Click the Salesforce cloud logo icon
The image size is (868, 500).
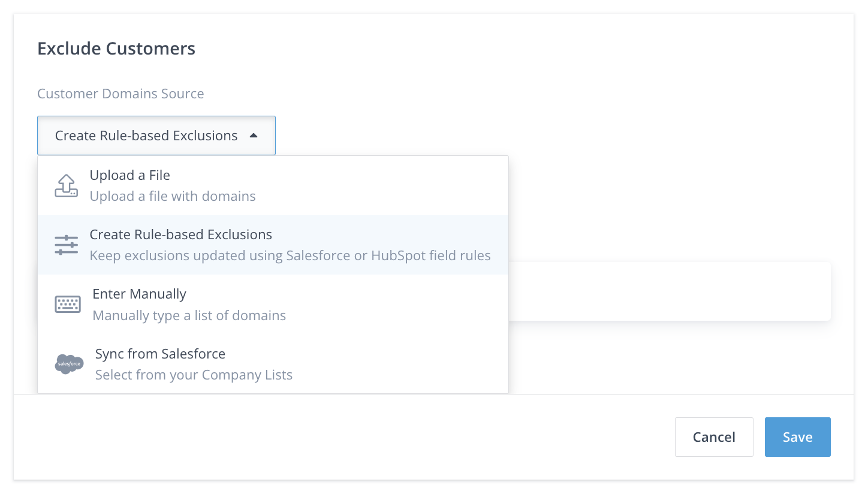pyautogui.click(x=69, y=364)
